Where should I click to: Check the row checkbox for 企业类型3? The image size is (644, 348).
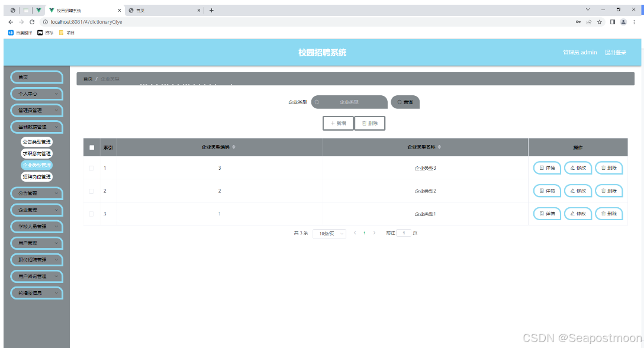coord(91,167)
